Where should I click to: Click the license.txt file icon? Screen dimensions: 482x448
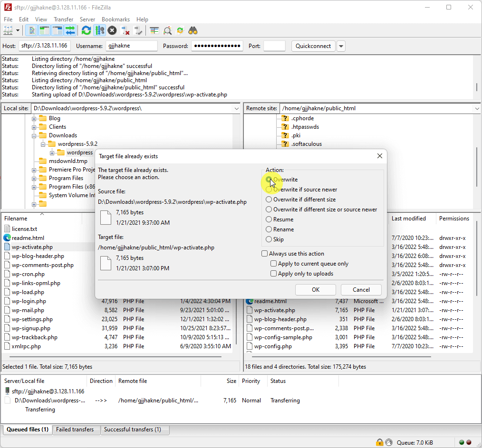click(7, 229)
